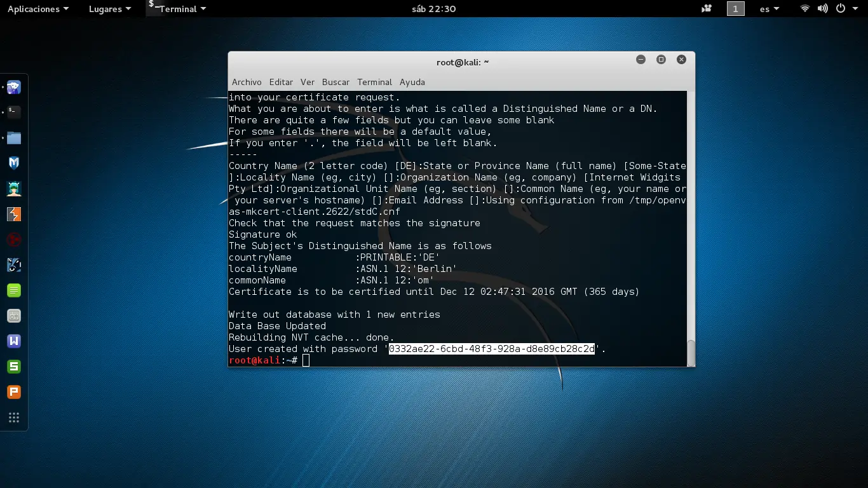Click the volume speaker icon

pyautogui.click(x=823, y=9)
